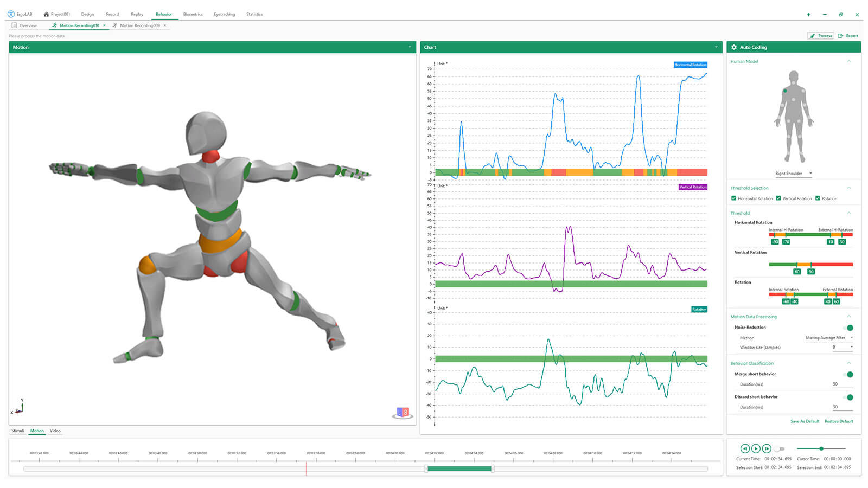
Task: Click the step forward playback button
Action: tap(767, 448)
